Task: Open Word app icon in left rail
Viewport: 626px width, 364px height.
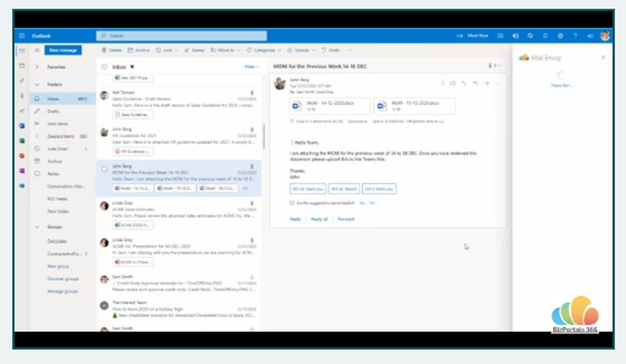Action: [22, 126]
